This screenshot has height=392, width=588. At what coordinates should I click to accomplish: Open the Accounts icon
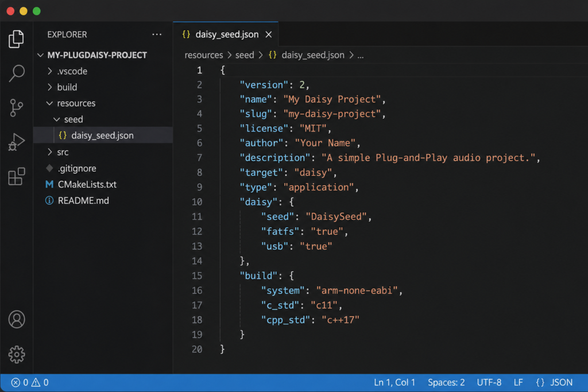[x=17, y=319]
